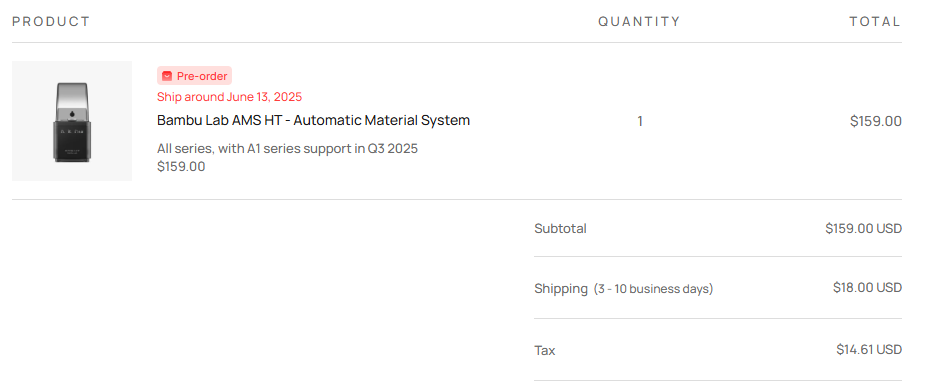Click the Ship around June 13, 2025 notice

(229, 97)
